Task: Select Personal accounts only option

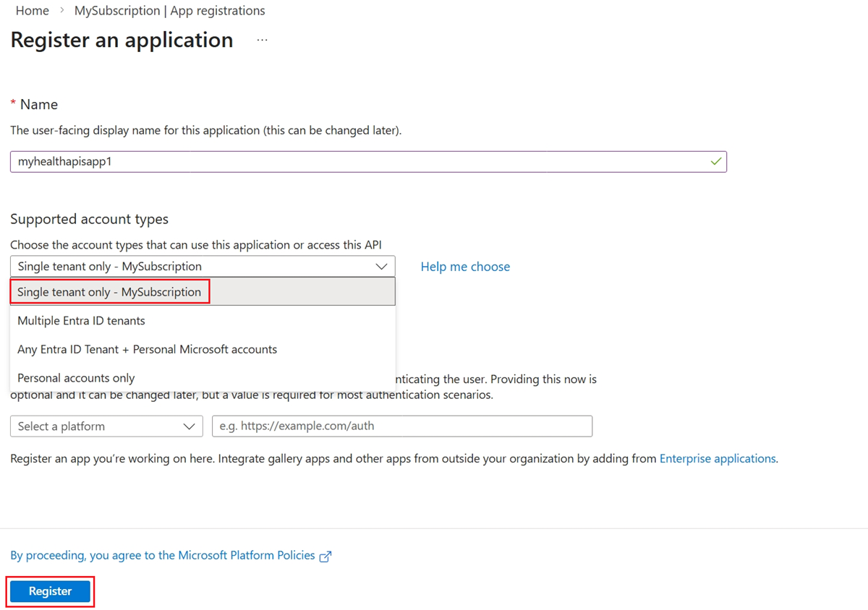Action: click(76, 378)
